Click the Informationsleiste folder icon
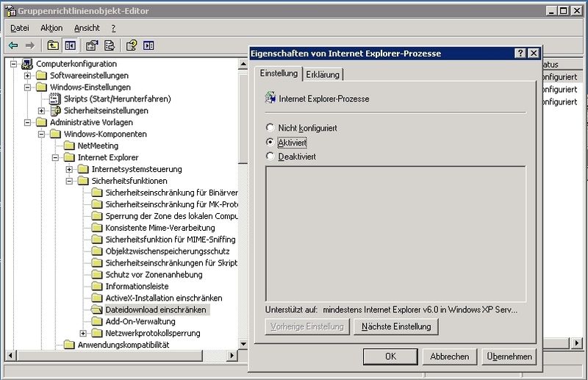Viewport: 588px width, 380px height. tap(97, 286)
